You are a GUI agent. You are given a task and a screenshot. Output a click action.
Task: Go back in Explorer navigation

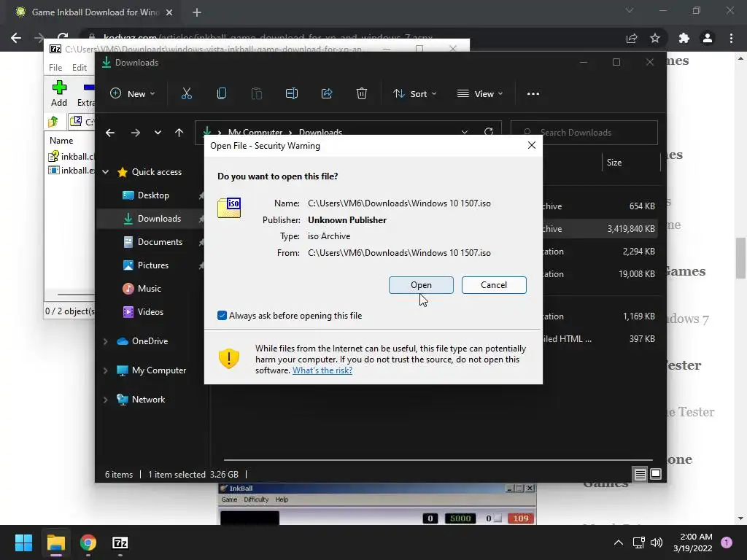pos(110,133)
